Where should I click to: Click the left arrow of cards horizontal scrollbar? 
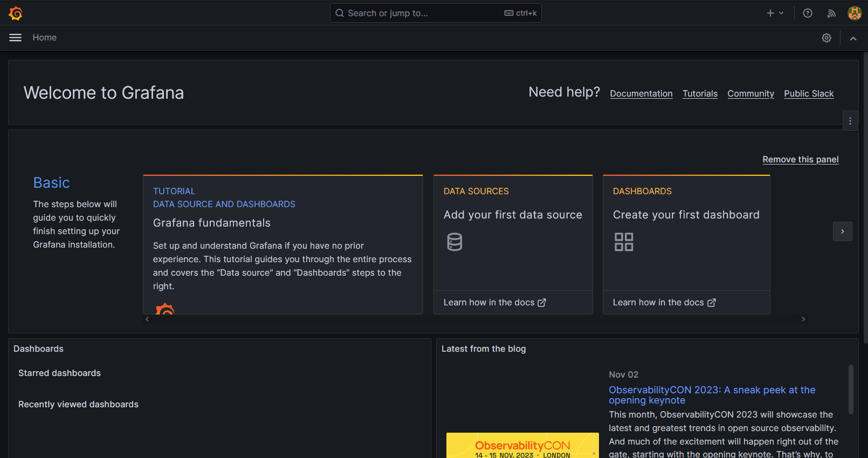[147, 319]
